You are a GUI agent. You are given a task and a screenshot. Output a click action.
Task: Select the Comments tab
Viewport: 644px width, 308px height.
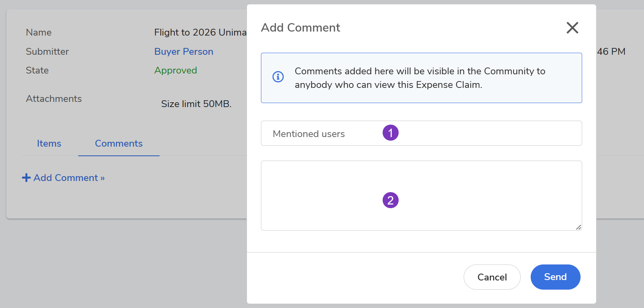(119, 143)
